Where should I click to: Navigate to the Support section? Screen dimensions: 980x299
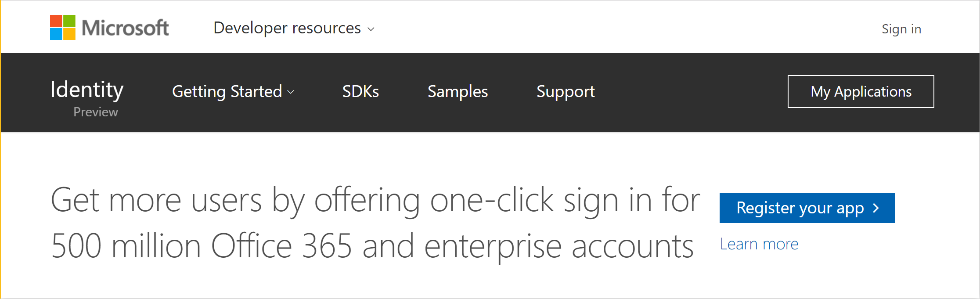coord(566,91)
